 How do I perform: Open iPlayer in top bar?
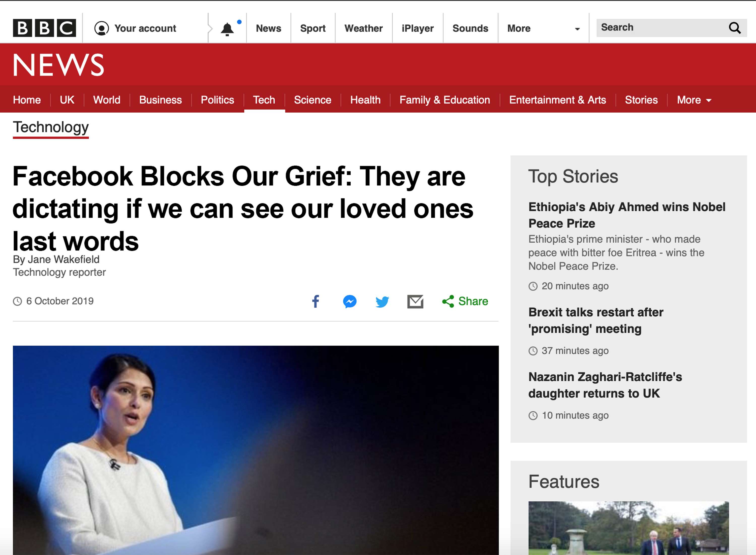pos(418,28)
